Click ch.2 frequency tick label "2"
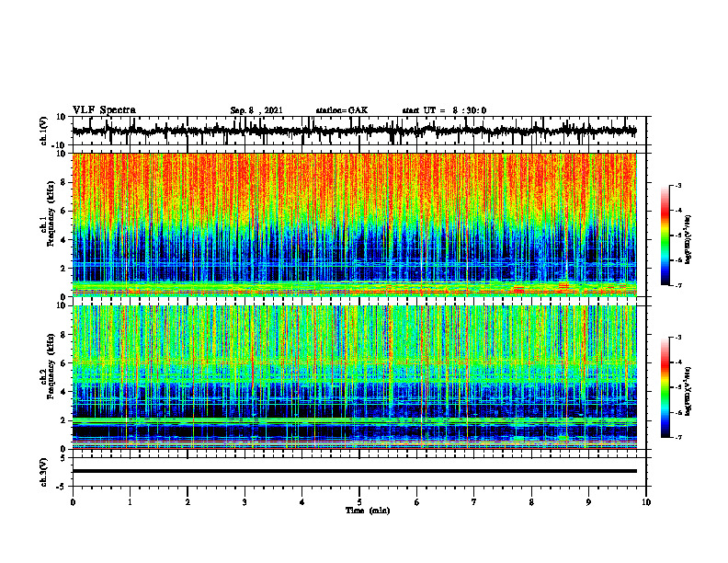 (x=63, y=420)
